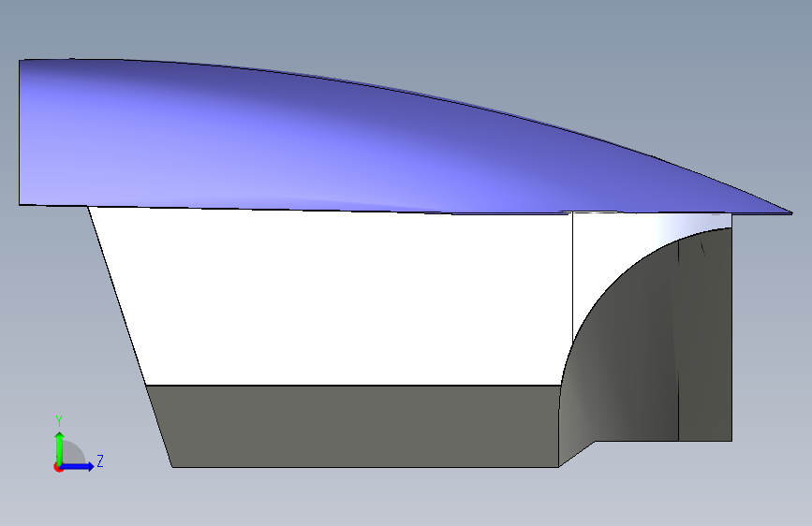Click the Z label on the axis triad
Screen dimensions: 812x526
[x=100, y=460]
